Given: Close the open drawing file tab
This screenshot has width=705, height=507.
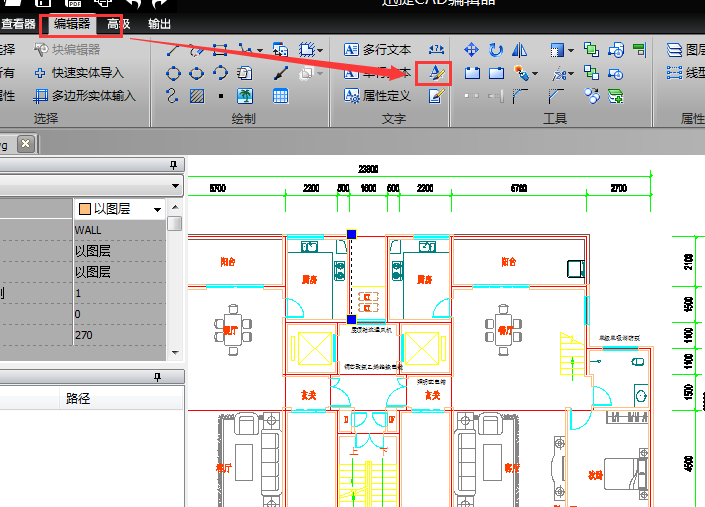Looking at the screenshot, I should coord(26,144).
